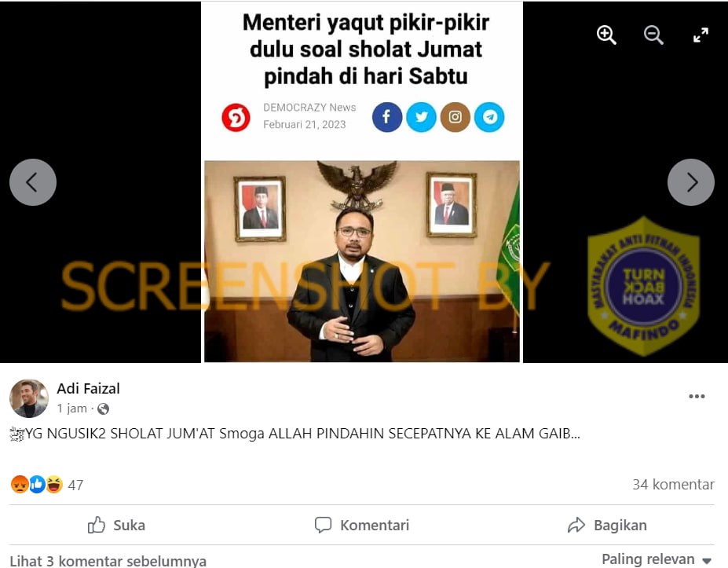Image resolution: width=728 pixels, height=568 pixels.
Task: View Adi Faizal profile picture
Action: [29, 398]
